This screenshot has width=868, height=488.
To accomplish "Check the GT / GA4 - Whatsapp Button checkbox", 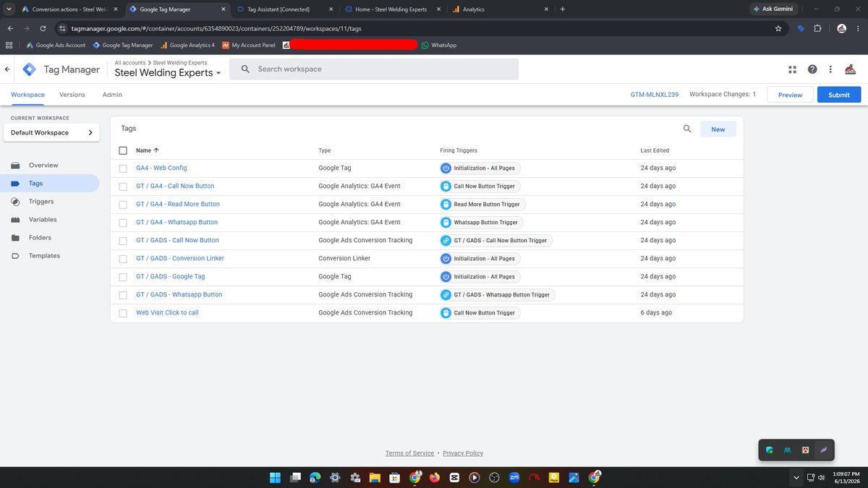I will [x=123, y=222].
